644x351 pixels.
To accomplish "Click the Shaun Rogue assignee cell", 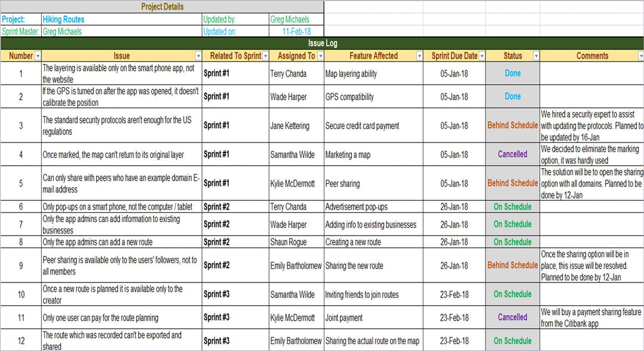I will [x=289, y=242].
